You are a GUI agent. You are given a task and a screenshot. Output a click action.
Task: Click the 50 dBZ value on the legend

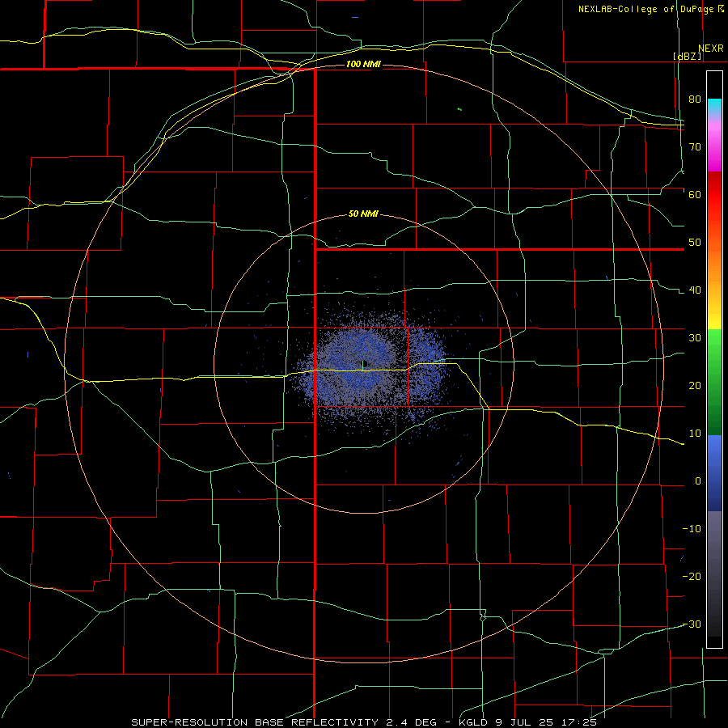coord(695,243)
